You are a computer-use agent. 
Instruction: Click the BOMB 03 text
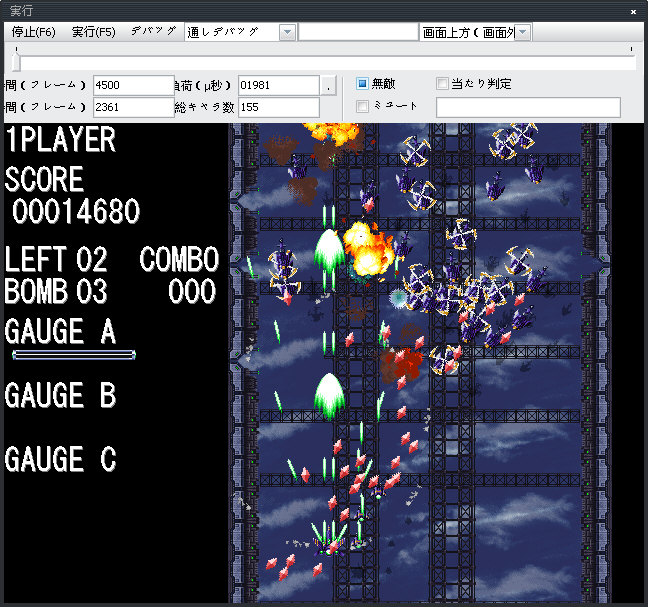(56, 291)
